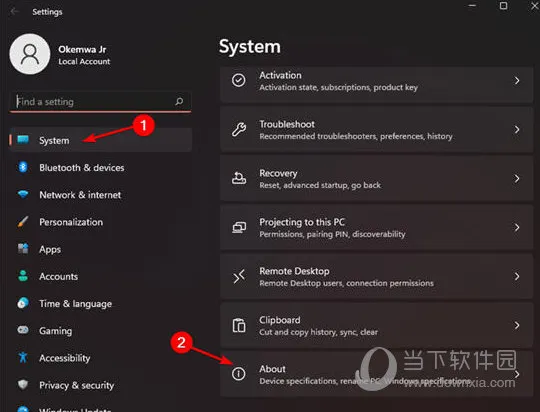Click 'Remote Desktop users, connection permissions' text

(346, 283)
